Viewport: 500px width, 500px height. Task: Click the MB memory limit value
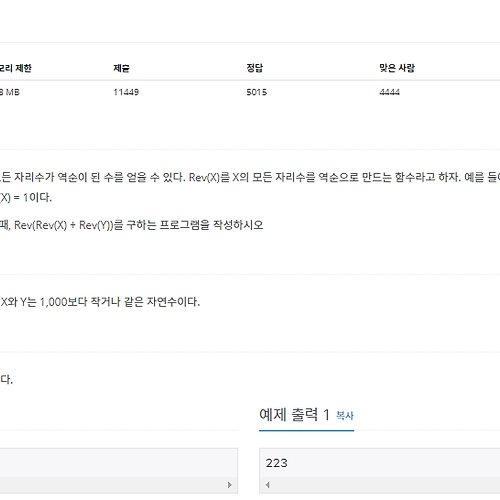coord(10,92)
